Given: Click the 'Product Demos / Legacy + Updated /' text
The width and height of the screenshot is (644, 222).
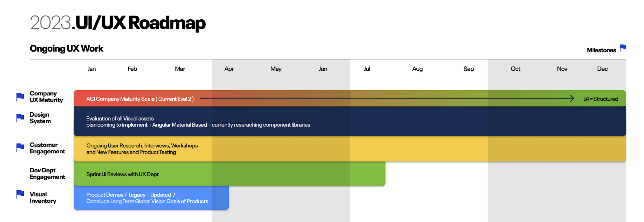Looking at the screenshot, I should click(x=131, y=195).
